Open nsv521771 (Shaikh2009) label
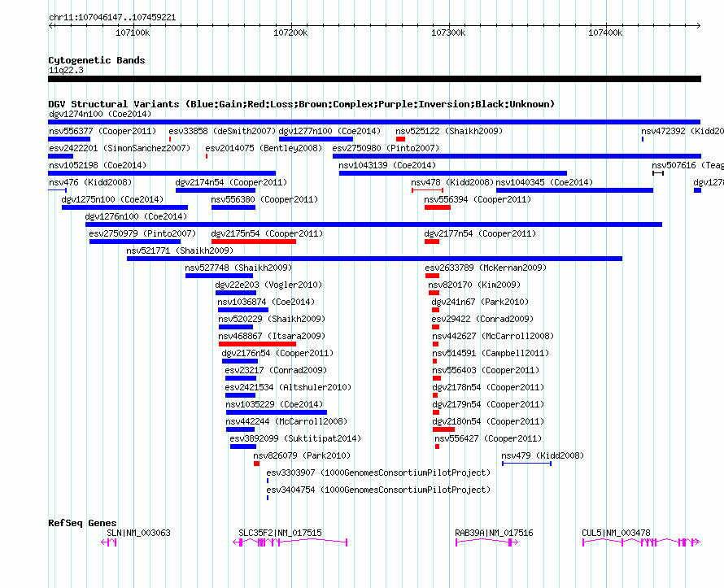 click(x=180, y=250)
